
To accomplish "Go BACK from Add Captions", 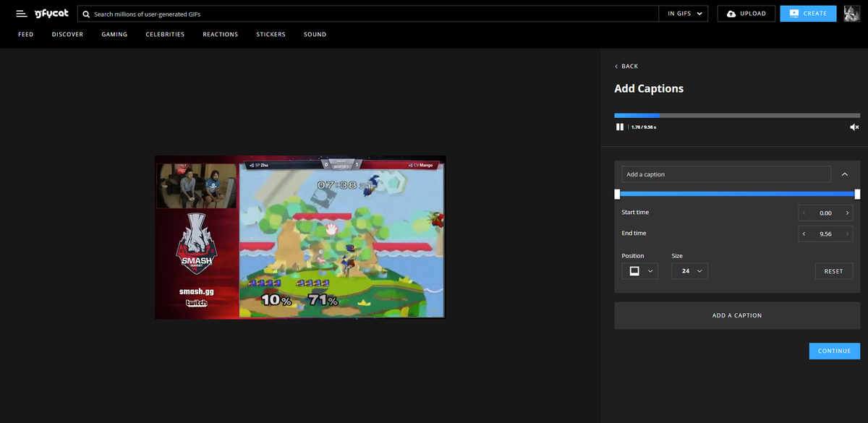I will point(626,66).
